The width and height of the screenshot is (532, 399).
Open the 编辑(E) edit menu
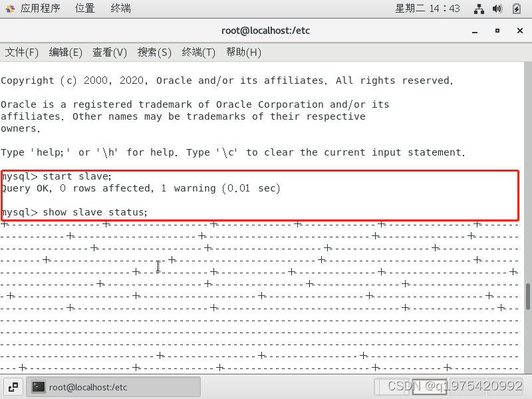pyautogui.click(x=65, y=53)
